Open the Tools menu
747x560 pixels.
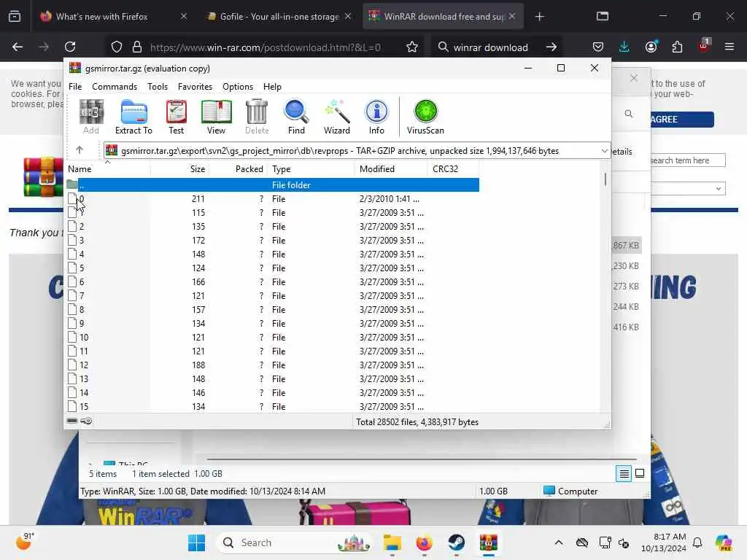pyautogui.click(x=158, y=87)
